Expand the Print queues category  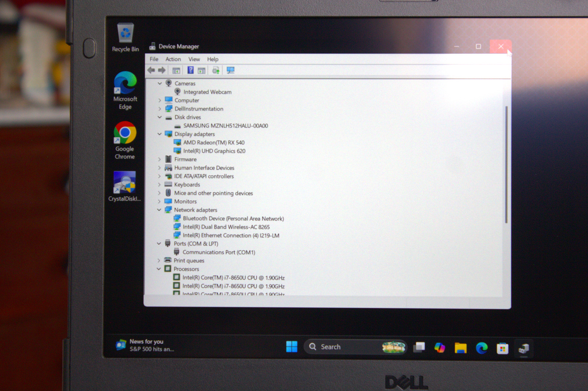point(159,261)
